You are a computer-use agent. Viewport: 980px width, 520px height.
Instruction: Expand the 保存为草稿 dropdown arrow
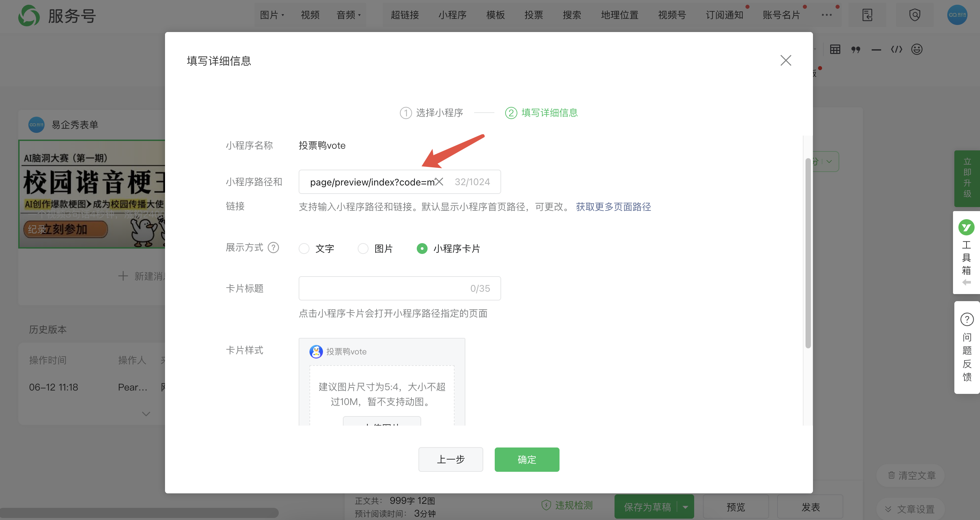(685, 507)
